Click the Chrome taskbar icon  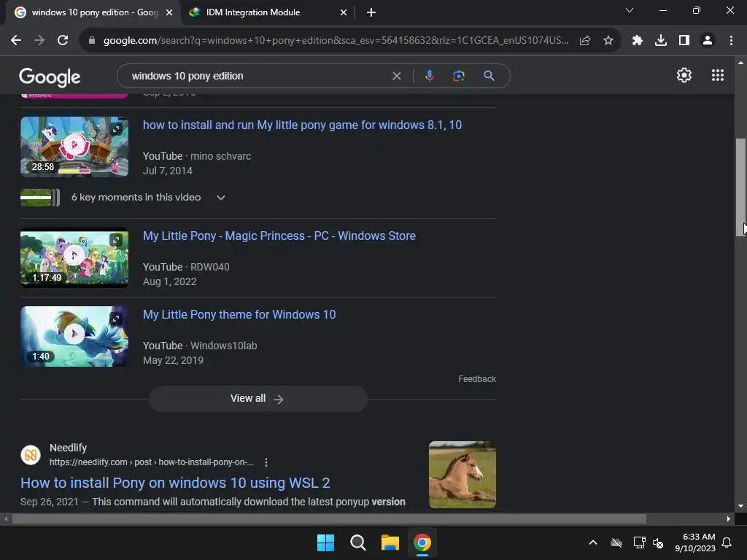click(422, 542)
